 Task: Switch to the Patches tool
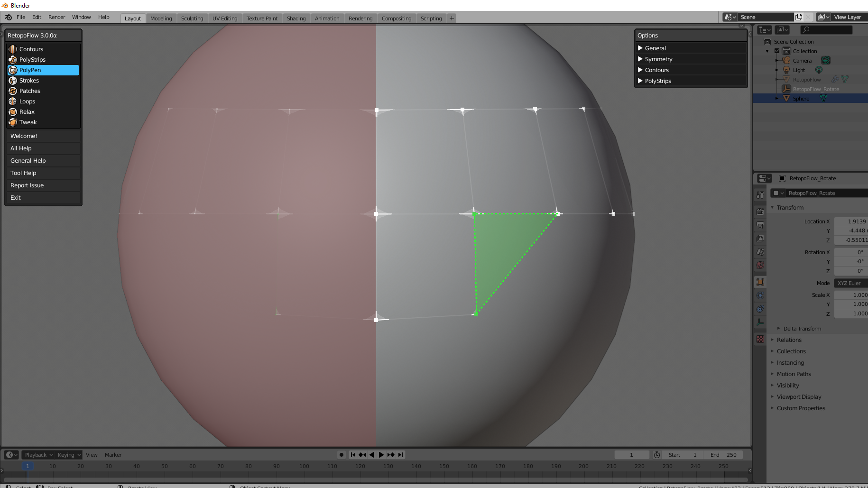pos(29,91)
